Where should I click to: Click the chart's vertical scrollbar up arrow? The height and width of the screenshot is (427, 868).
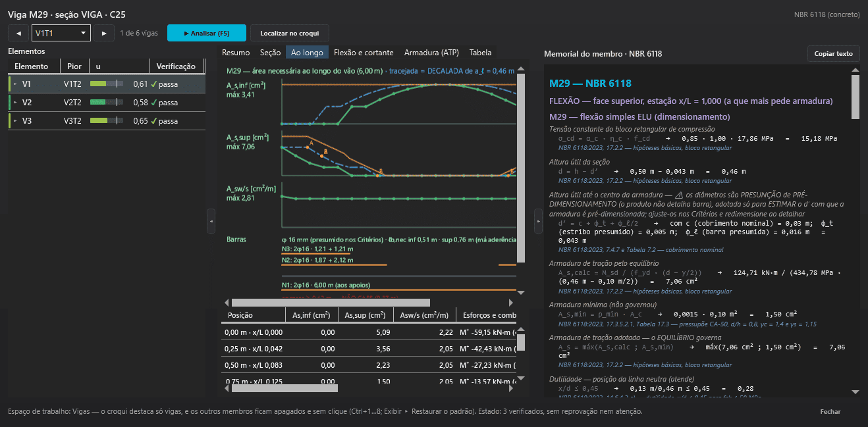tap(521, 68)
